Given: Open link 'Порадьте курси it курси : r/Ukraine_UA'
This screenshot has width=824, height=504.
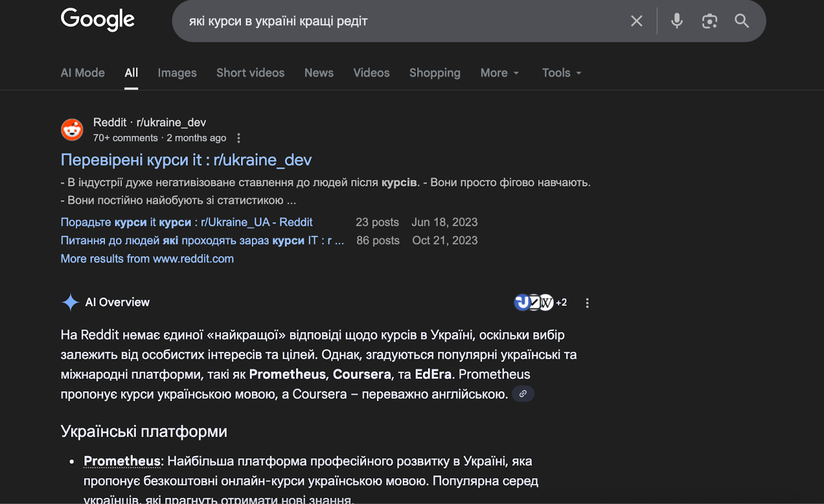Looking at the screenshot, I should [186, 222].
